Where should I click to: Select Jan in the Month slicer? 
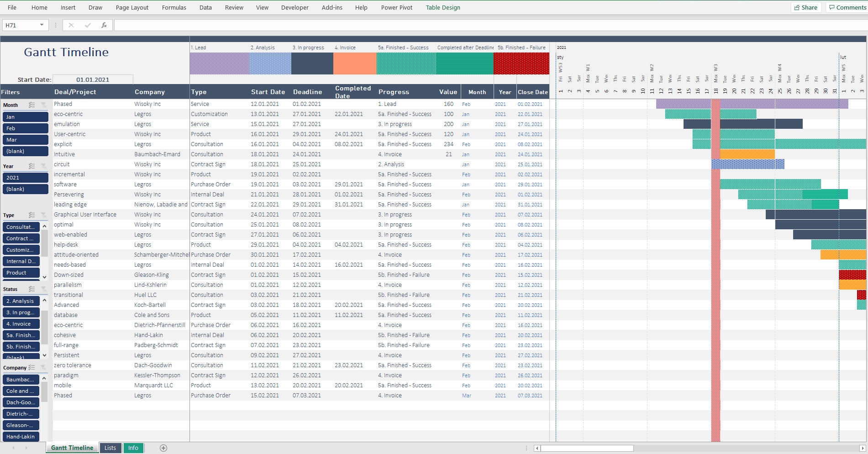coord(25,116)
